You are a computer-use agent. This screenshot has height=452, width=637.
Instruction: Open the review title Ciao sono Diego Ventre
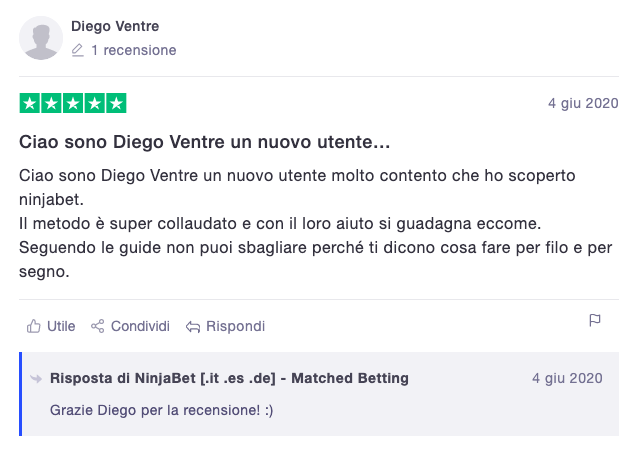coord(204,142)
